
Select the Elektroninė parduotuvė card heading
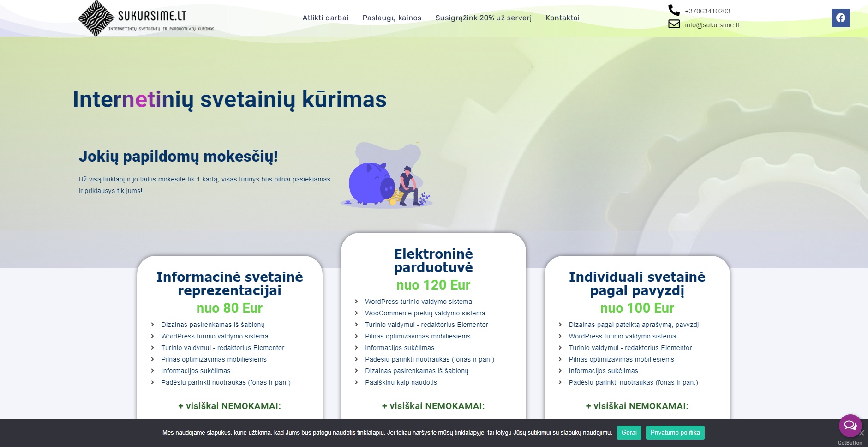[433, 260]
